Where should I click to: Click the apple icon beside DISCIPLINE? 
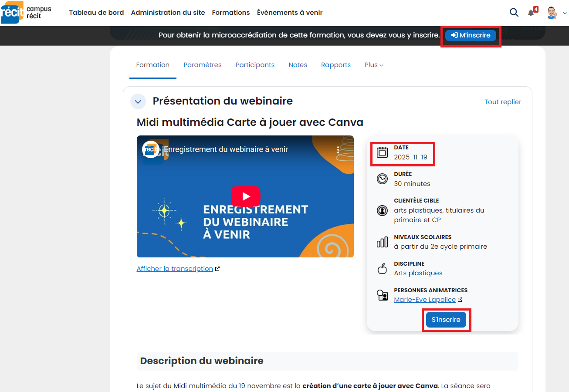click(382, 269)
